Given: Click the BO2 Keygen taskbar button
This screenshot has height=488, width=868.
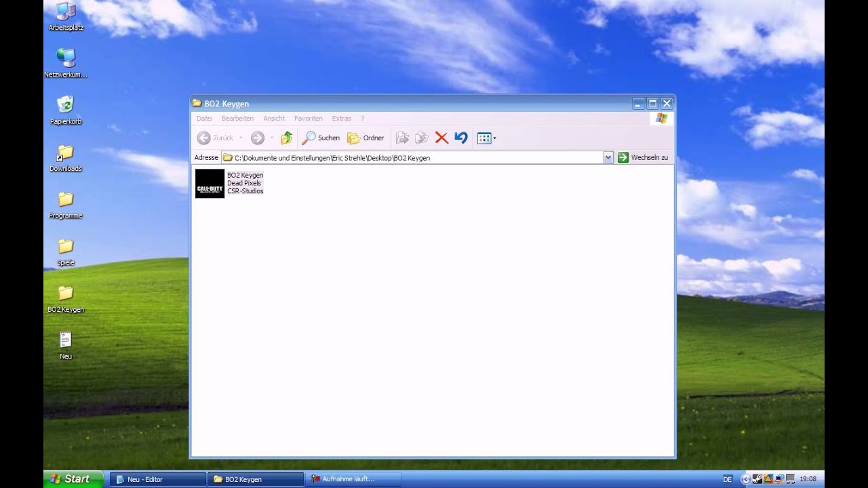Looking at the screenshot, I should point(256,479).
